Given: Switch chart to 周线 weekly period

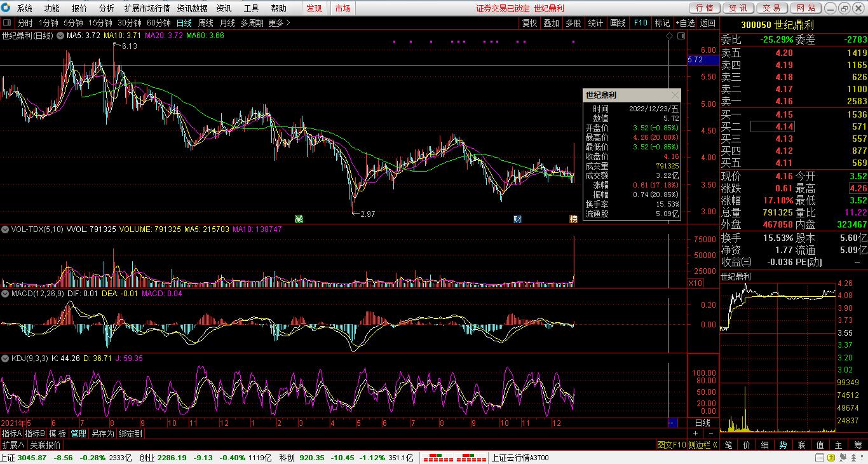Looking at the screenshot, I should (x=206, y=23).
